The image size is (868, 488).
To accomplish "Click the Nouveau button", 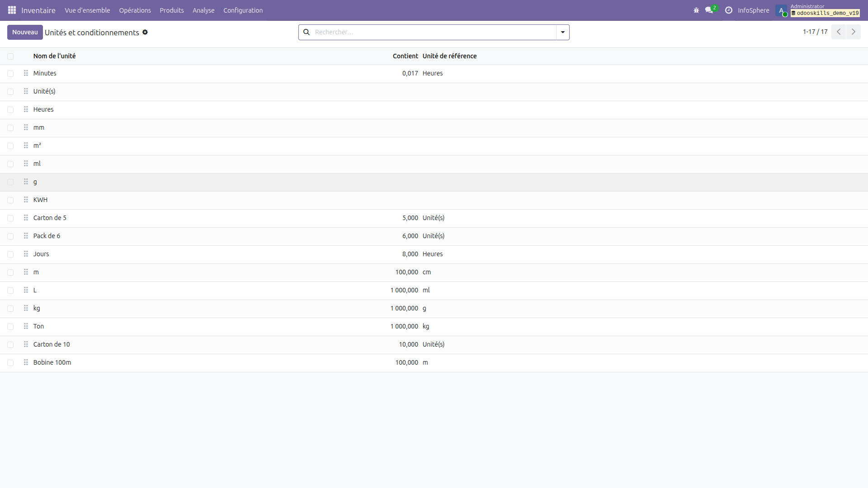I will click(x=25, y=32).
